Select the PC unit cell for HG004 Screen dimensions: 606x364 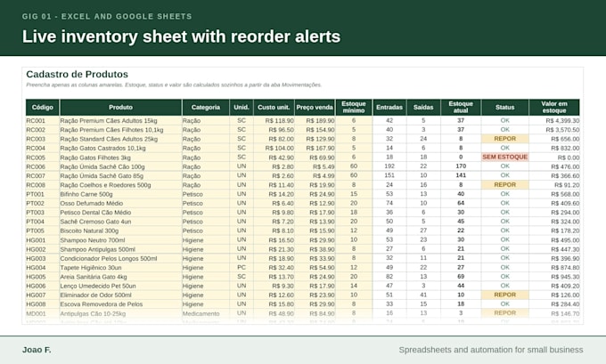(242, 268)
